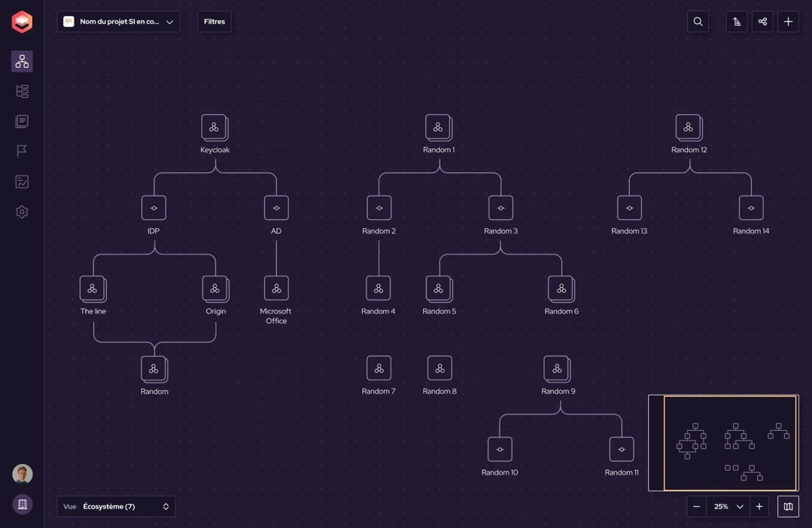This screenshot has width=812, height=528.
Task: Select the Random node under Origin
Action: tap(154, 369)
